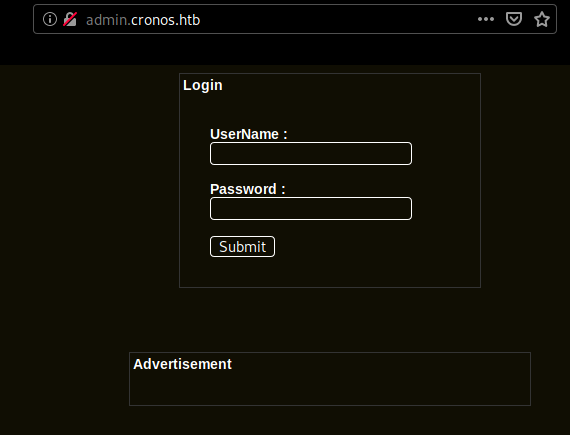This screenshot has width=570, height=435.
Task: Focus the UserName input field
Action: click(311, 153)
